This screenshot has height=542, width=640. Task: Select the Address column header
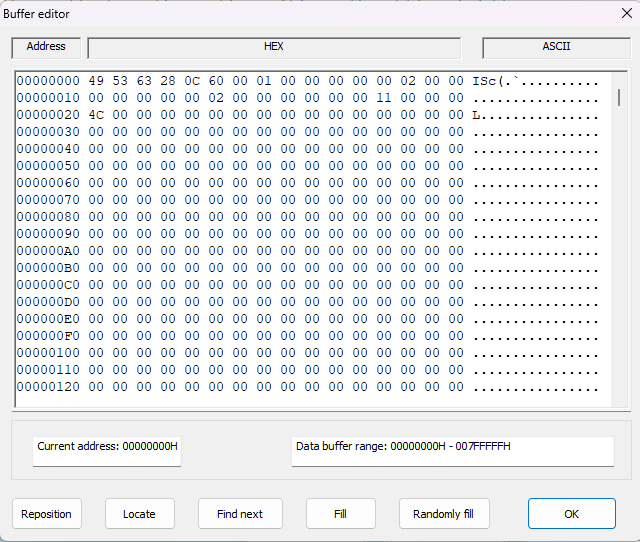[46, 47]
